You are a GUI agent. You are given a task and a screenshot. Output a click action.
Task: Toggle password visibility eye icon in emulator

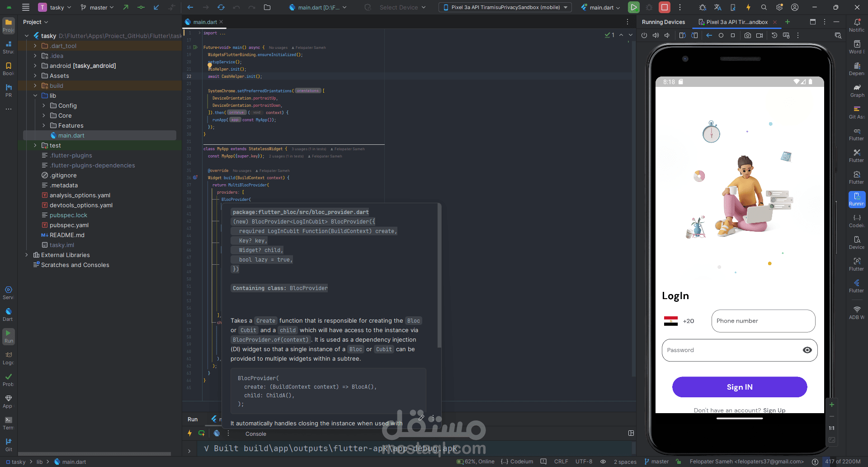click(x=807, y=350)
